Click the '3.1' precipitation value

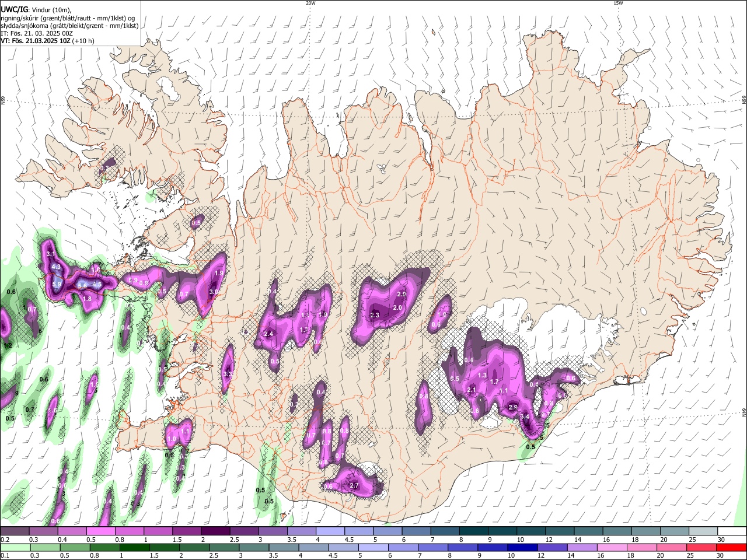51,254
